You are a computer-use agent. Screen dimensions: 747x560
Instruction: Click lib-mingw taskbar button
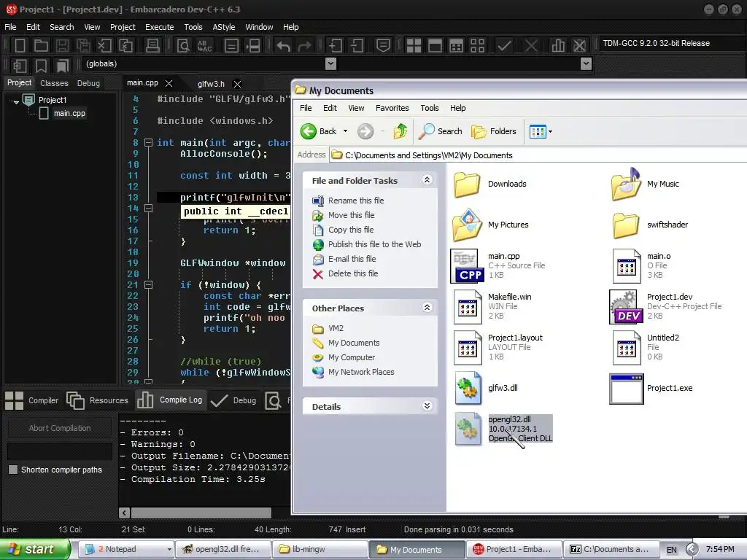point(320,550)
